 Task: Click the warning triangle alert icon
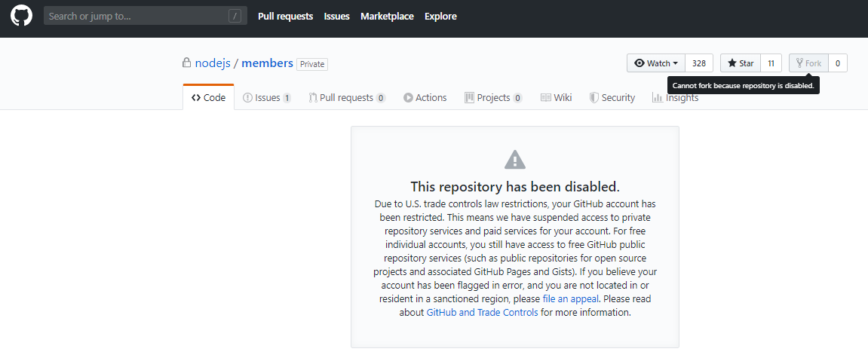[x=515, y=159]
